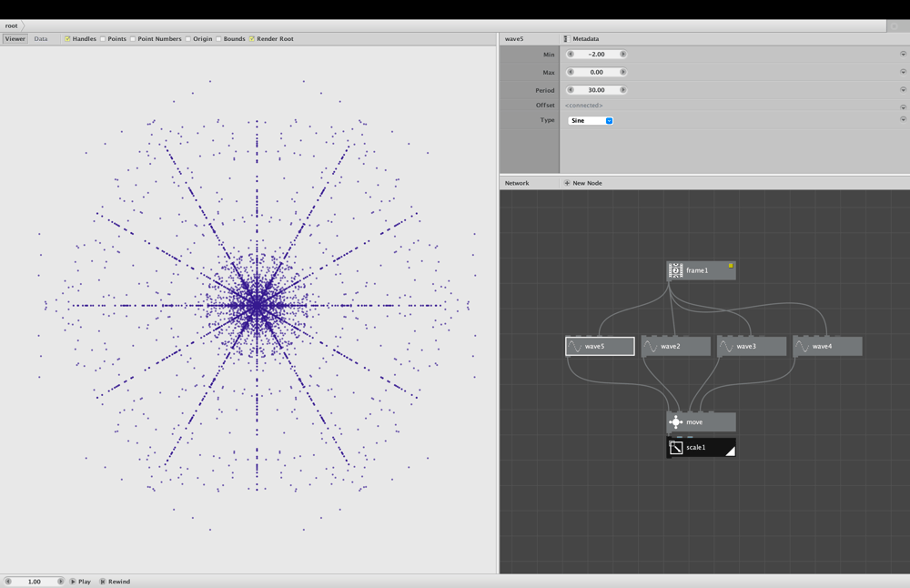Image resolution: width=910 pixels, height=588 pixels.
Task: Open the Min row options arrow
Action: (903, 54)
